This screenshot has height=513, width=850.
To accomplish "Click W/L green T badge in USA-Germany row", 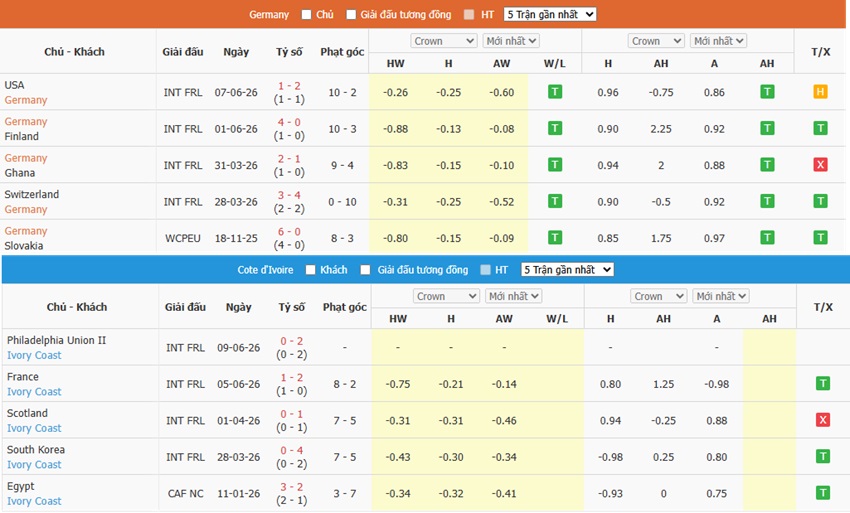I will tap(555, 92).
